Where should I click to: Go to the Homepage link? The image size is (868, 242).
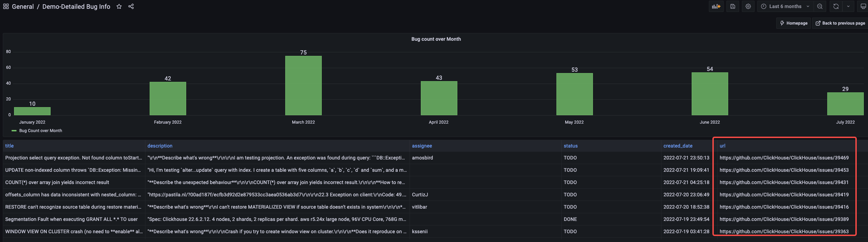click(x=794, y=23)
